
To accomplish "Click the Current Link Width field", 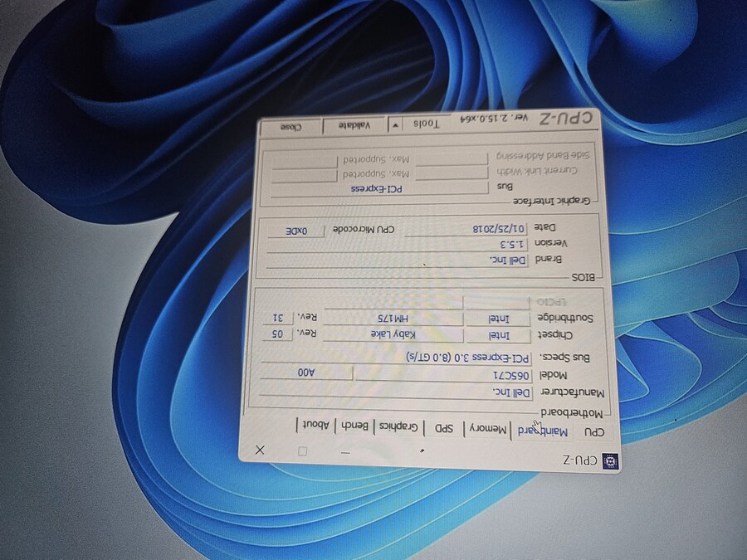I will 452,173.
